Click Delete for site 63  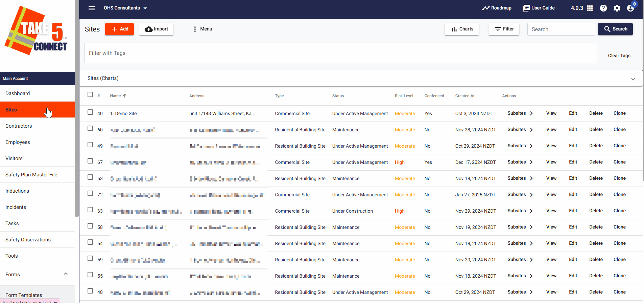596,211
